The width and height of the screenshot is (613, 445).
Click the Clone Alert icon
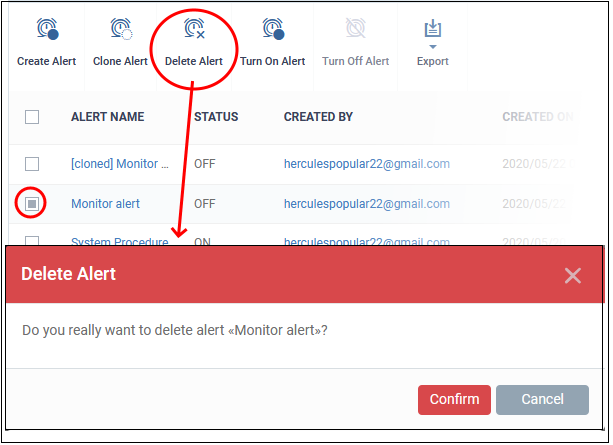120,31
